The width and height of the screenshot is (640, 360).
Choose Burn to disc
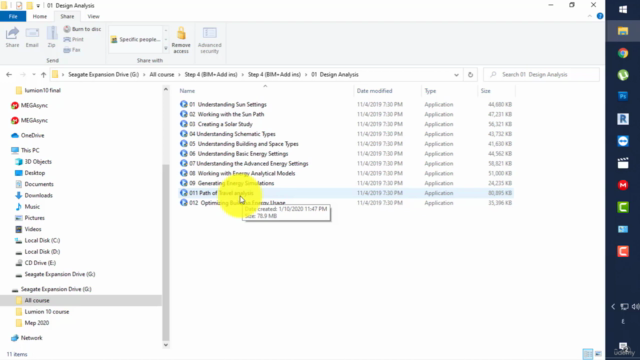[82, 29]
